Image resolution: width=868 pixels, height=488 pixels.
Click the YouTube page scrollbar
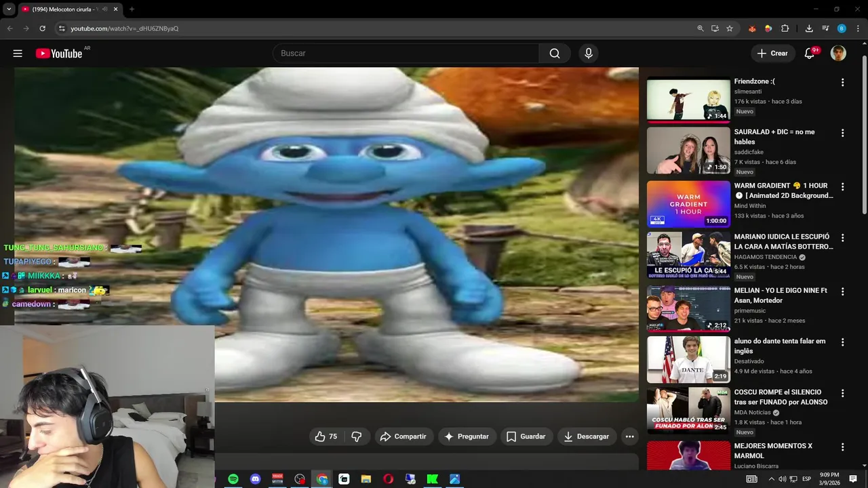[865, 136]
